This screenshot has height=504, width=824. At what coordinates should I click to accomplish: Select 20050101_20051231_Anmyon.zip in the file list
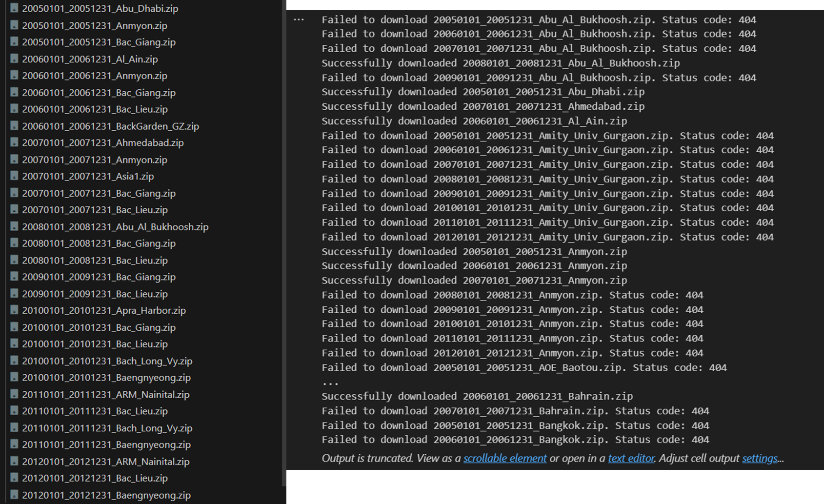pos(94,25)
